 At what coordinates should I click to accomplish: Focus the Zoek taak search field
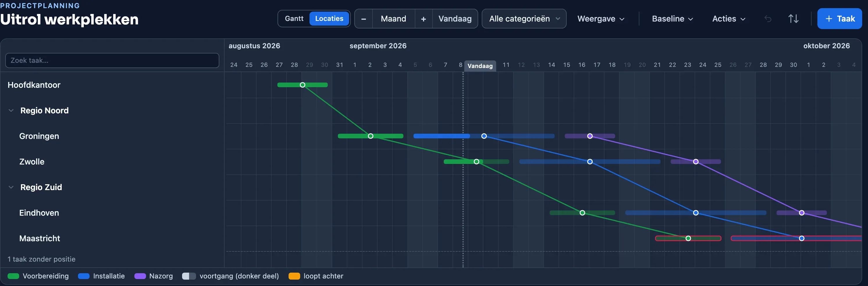(112, 60)
